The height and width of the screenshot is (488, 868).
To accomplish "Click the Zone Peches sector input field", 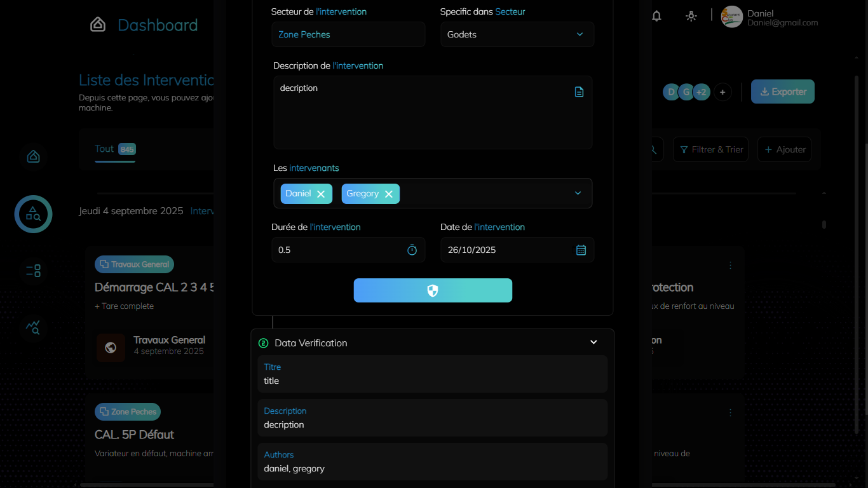I will point(348,34).
